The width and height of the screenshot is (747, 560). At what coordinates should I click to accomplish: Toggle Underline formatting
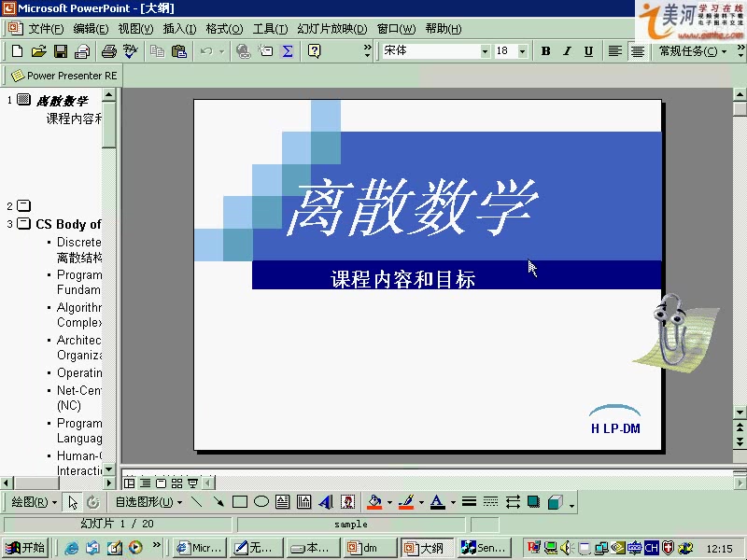tap(589, 51)
